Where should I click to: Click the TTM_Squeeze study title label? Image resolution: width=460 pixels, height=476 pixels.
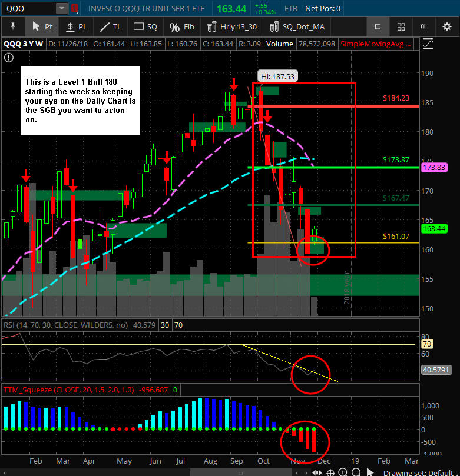pos(69,390)
